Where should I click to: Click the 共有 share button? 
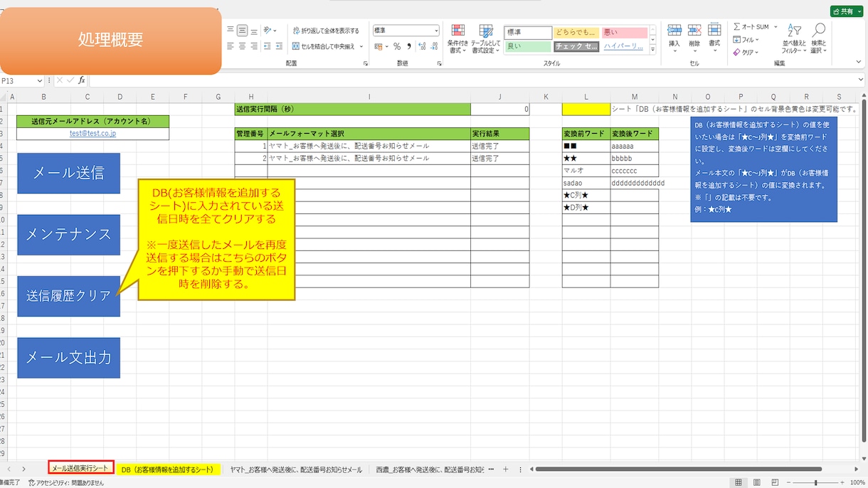[x=846, y=11]
